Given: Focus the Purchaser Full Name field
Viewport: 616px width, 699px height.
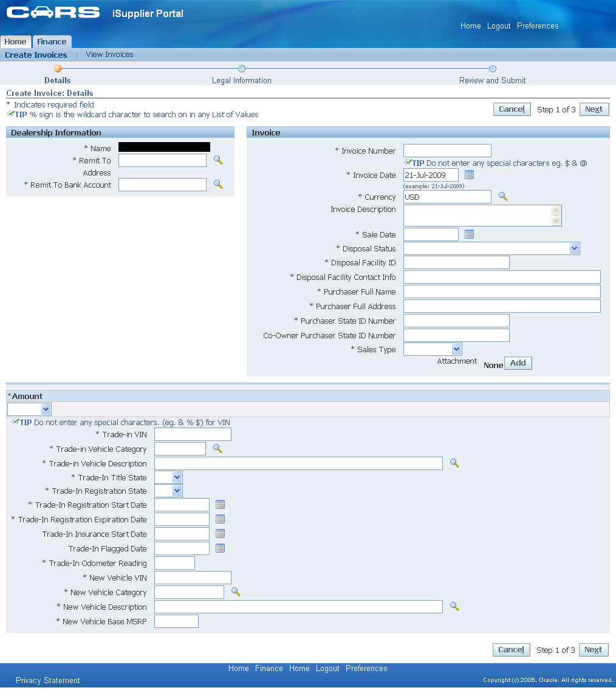Looking at the screenshot, I should tap(502, 292).
